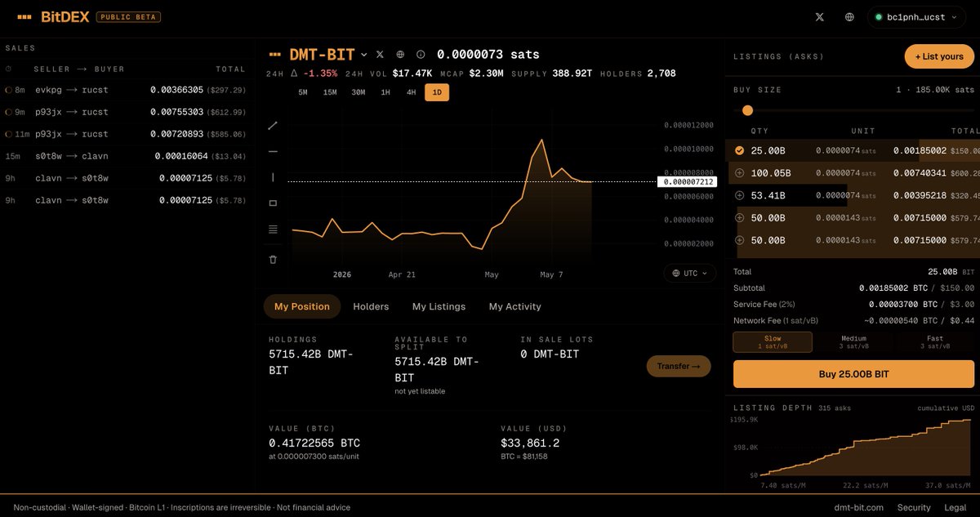Add the 53.41B listing with plus icon
Image resolution: width=980 pixels, height=517 pixels.
pos(739,195)
